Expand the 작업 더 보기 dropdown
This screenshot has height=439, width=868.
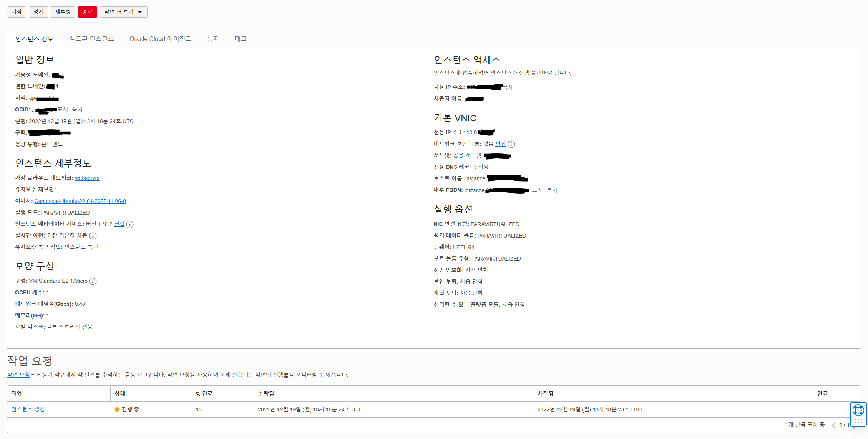coord(124,12)
